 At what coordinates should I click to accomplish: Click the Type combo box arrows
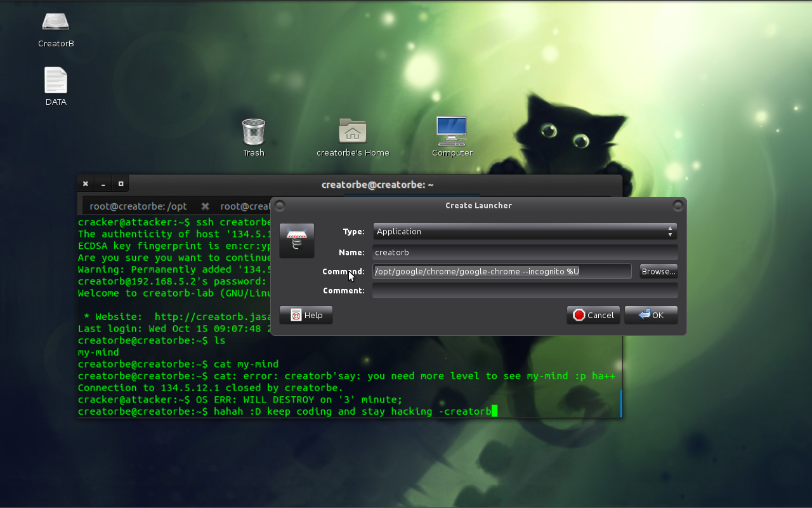tap(670, 232)
